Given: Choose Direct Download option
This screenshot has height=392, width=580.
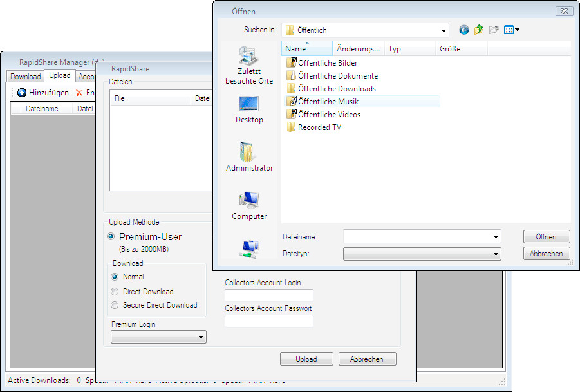Looking at the screenshot, I should click(115, 292).
